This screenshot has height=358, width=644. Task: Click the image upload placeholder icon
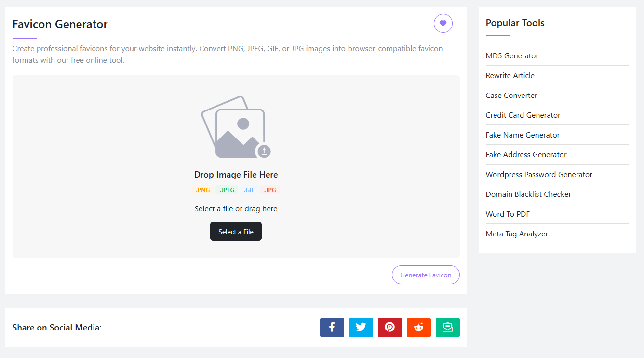(234, 126)
